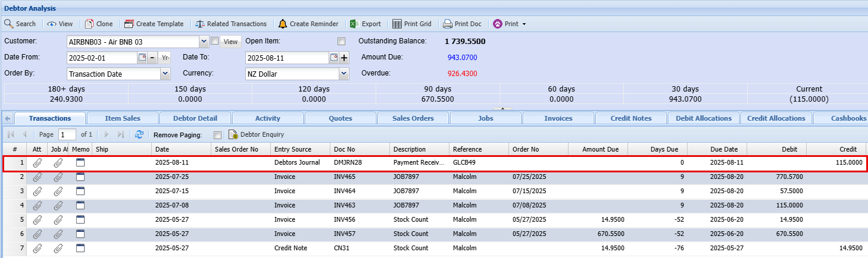Click the Clone document icon
Screen dimensions: 868x258
click(x=89, y=24)
